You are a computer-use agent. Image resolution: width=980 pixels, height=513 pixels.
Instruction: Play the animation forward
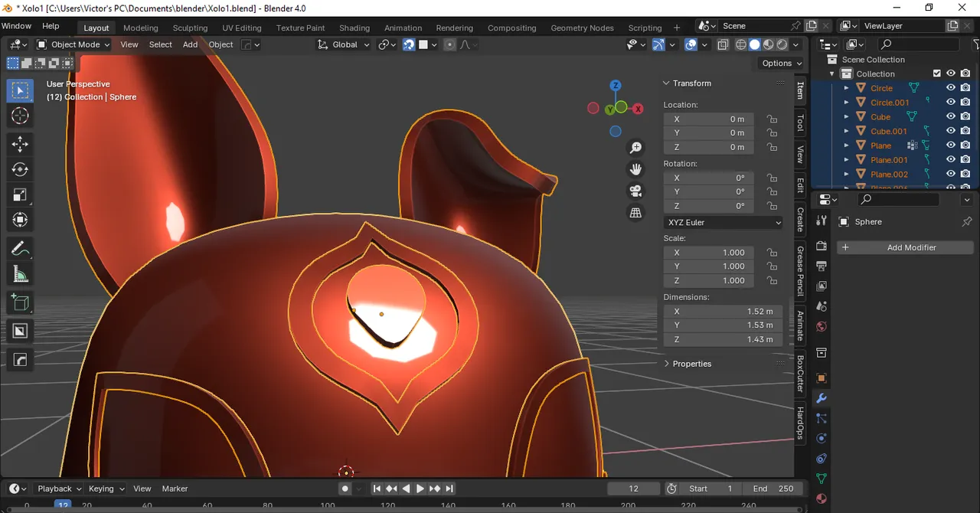[420, 488]
